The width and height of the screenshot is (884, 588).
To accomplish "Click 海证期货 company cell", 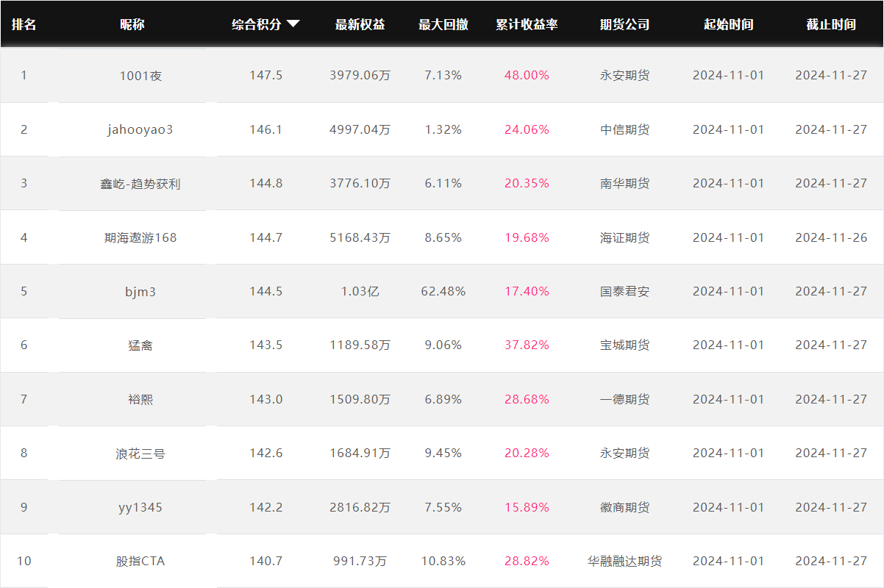I will tap(625, 237).
